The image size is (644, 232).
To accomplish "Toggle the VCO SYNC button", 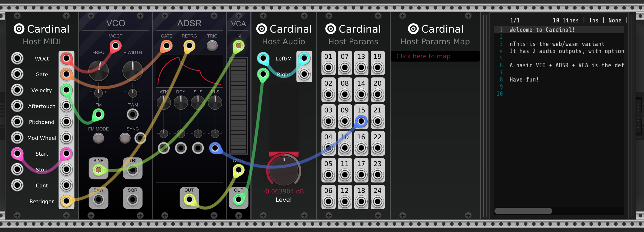I will tap(125, 138).
